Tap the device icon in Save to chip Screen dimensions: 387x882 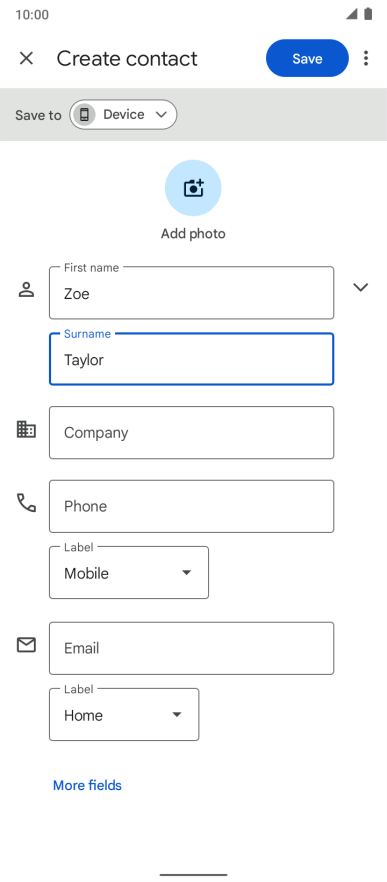click(84, 115)
